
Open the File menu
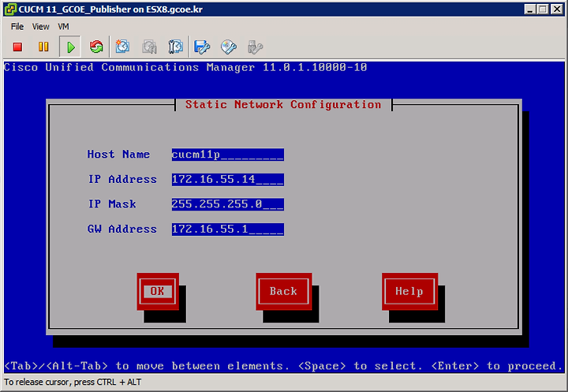17,27
